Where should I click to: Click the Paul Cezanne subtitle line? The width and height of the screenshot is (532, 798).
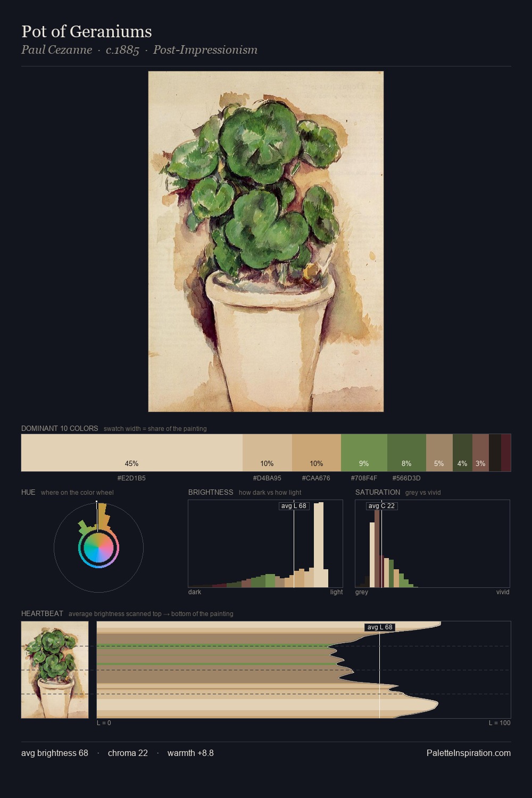(x=139, y=50)
